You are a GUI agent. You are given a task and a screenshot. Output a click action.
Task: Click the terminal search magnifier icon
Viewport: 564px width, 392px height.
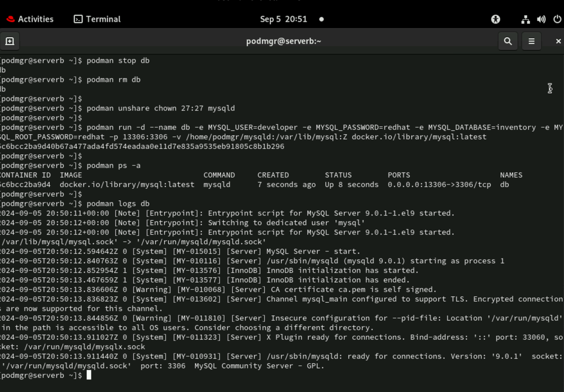pos(508,41)
